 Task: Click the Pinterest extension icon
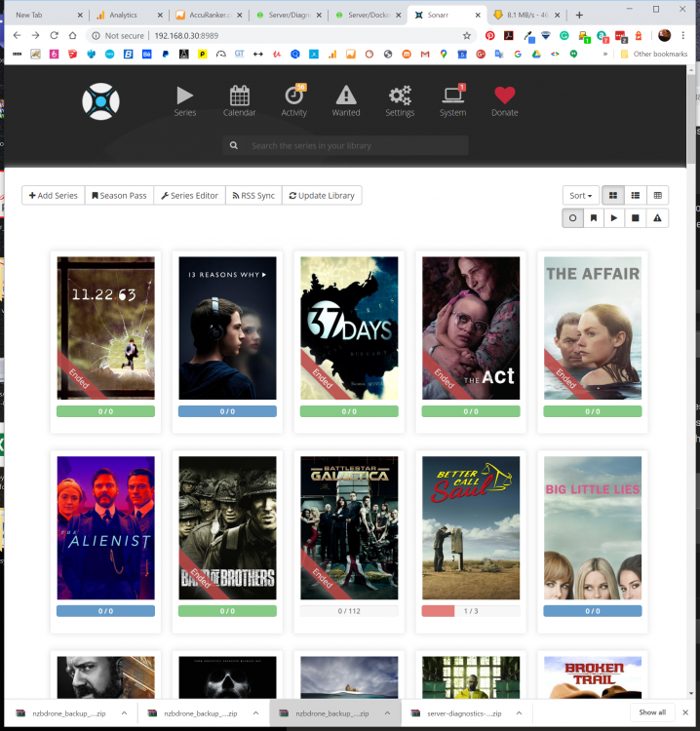click(489, 35)
